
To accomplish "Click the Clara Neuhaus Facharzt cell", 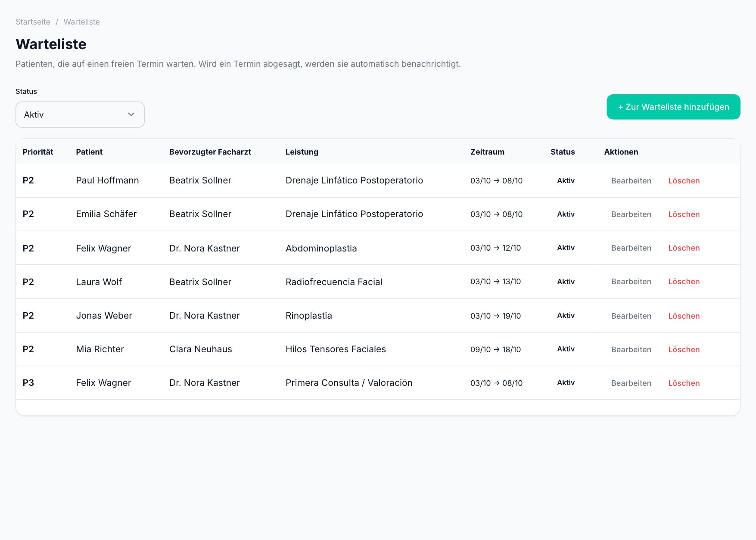I will coord(200,349).
